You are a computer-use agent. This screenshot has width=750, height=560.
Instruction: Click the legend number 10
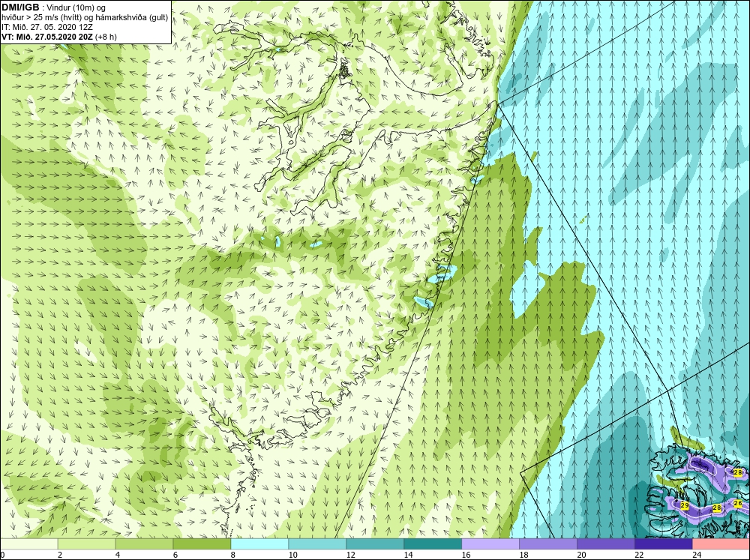point(292,555)
